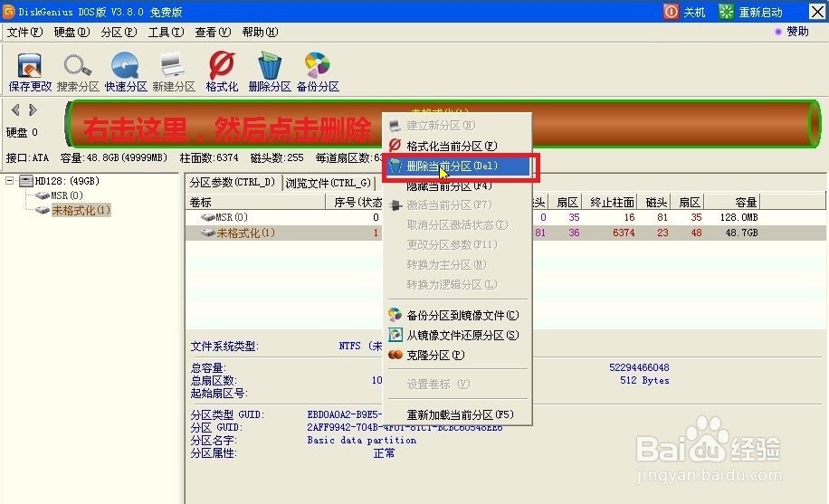Click the brown partition bar in disk map
The image size is (829, 504).
click(x=444, y=123)
